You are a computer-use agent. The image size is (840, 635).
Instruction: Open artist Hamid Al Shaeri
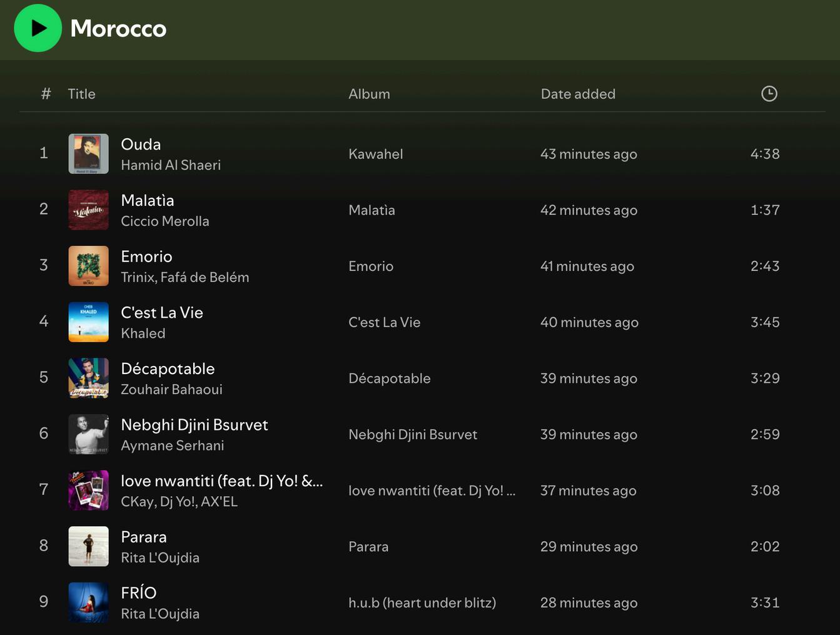click(x=171, y=165)
